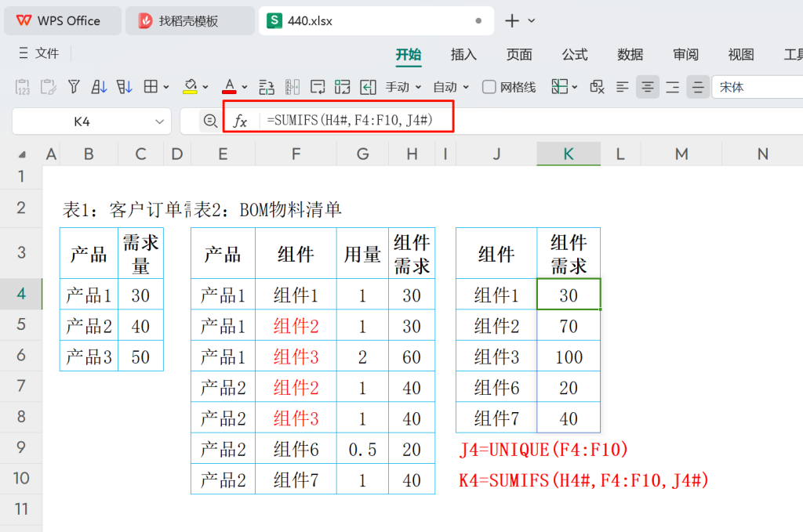Select cell K4 containing 30
803x532 pixels.
point(569,294)
